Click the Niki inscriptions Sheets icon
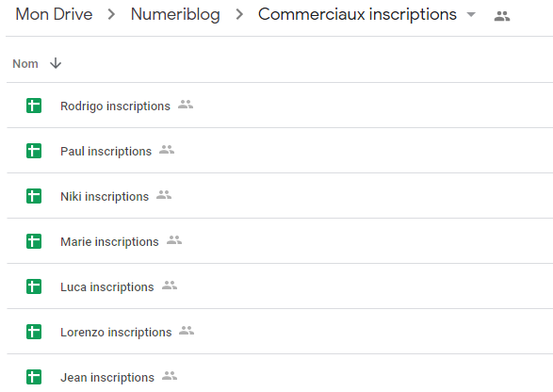 (34, 196)
